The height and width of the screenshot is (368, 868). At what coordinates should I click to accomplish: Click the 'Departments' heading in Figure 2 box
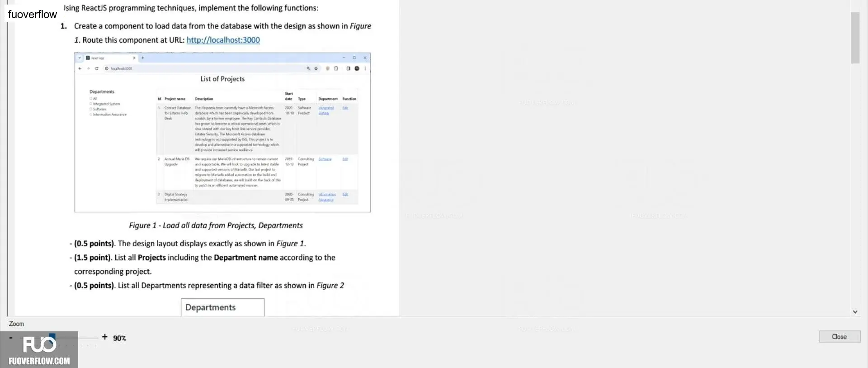point(211,307)
